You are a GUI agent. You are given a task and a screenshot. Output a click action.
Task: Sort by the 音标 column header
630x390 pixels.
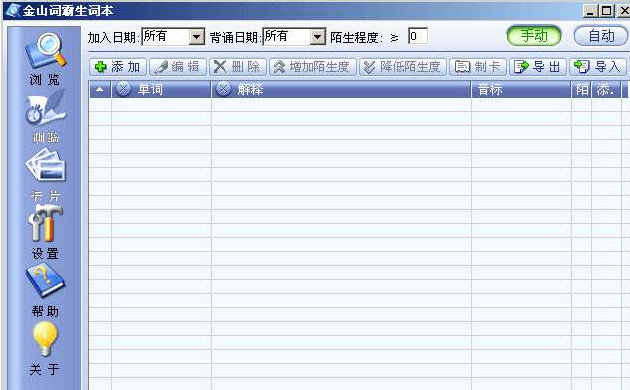[x=521, y=89]
